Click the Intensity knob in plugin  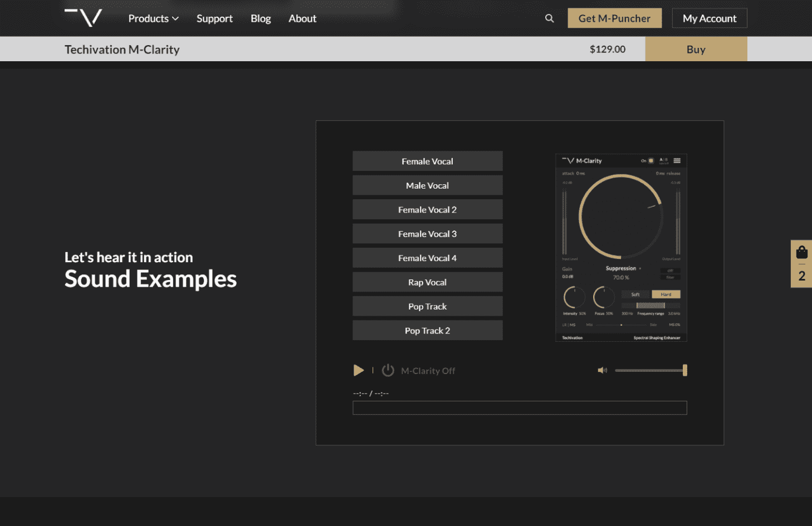click(x=574, y=298)
